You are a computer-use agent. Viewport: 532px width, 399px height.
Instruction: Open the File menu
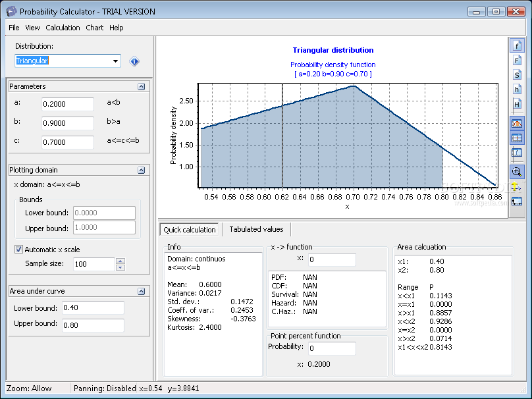pyautogui.click(x=14, y=28)
